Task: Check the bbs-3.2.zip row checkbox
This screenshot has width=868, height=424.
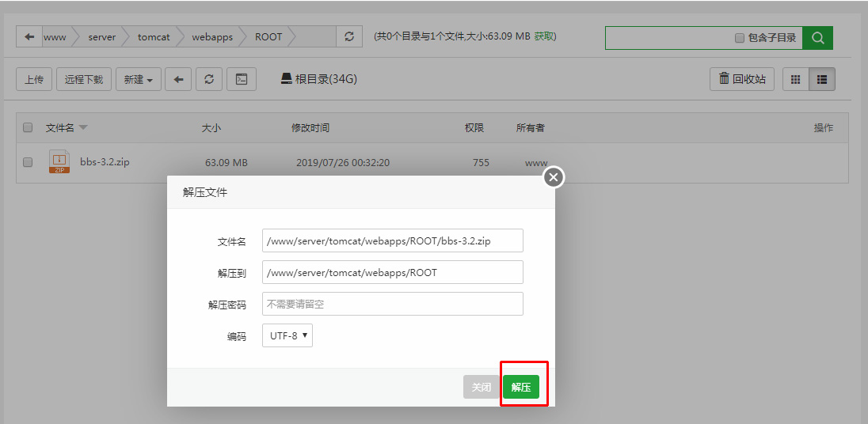Action: pos(28,162)
